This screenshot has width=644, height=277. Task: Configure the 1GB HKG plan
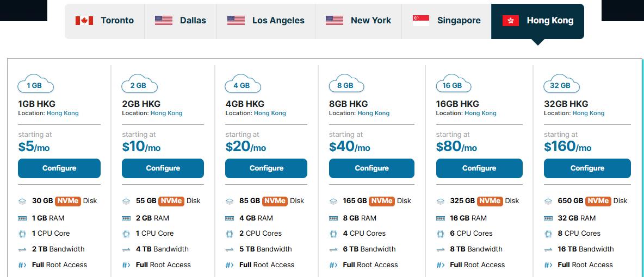pos(59,168)
